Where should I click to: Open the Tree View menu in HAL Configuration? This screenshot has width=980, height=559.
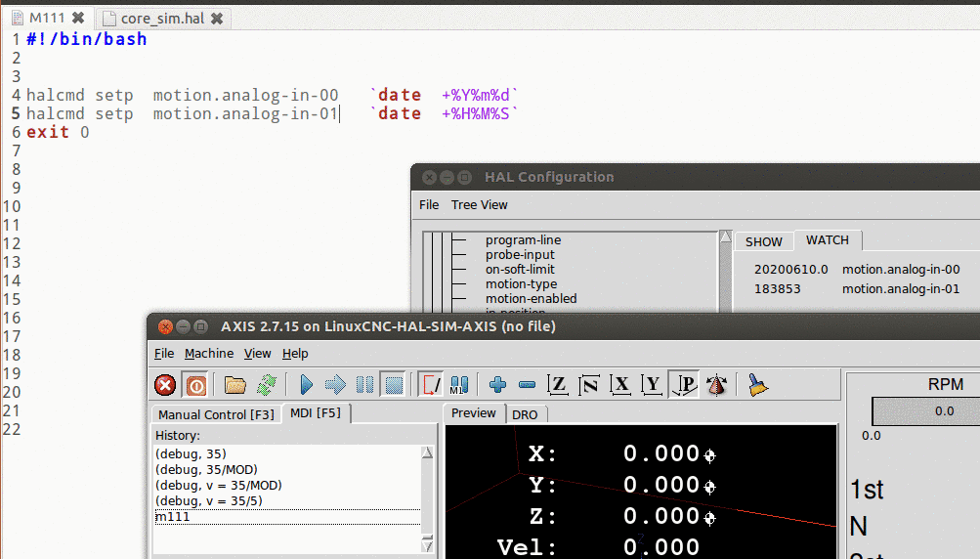[479, 205]
